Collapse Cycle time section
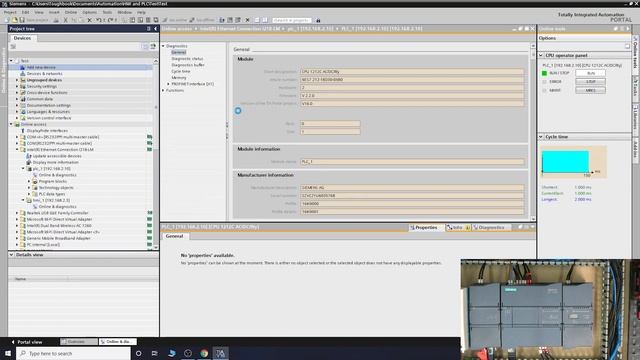Image resolution: width=640 pixels, height=360 pixels. click(x=541, y=137)
